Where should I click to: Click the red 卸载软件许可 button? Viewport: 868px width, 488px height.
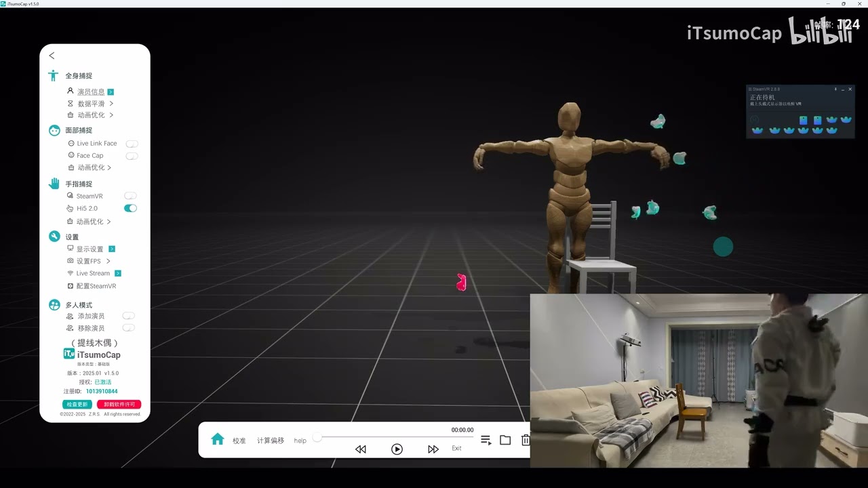pyautogui.click(x=119, y=405)
